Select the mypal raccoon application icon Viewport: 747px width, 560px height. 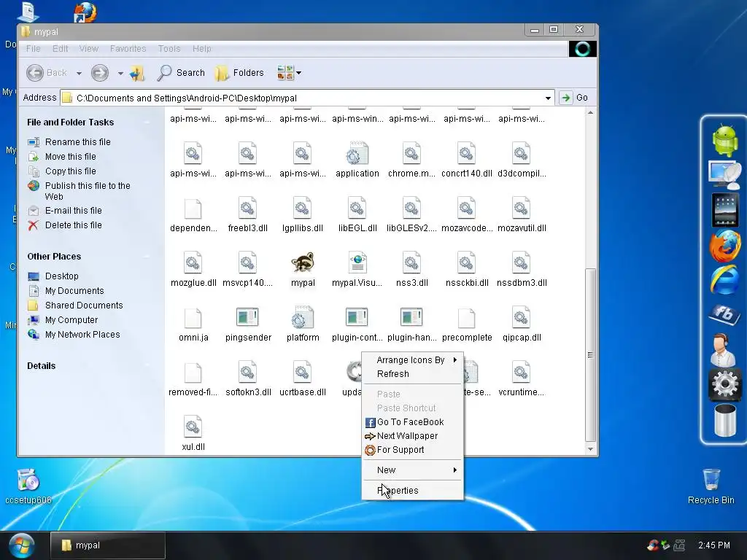(303, 262)
